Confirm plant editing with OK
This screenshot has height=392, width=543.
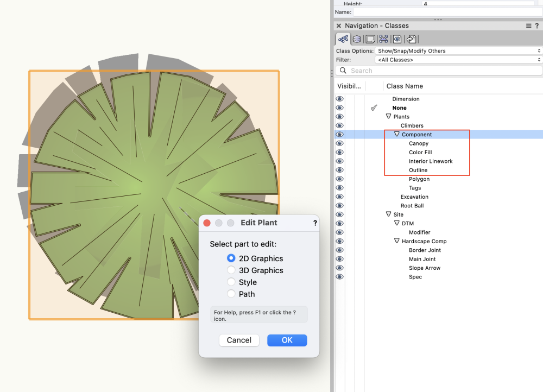click(x=287, y=340)
